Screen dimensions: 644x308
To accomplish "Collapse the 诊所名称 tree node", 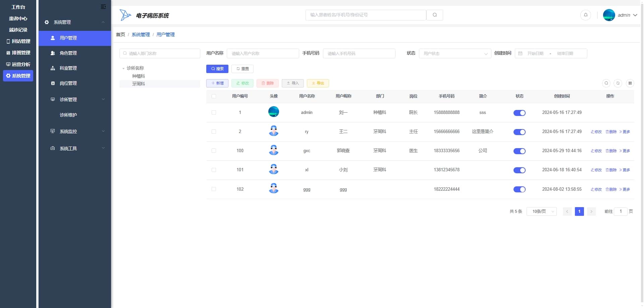I will [123, 68].
